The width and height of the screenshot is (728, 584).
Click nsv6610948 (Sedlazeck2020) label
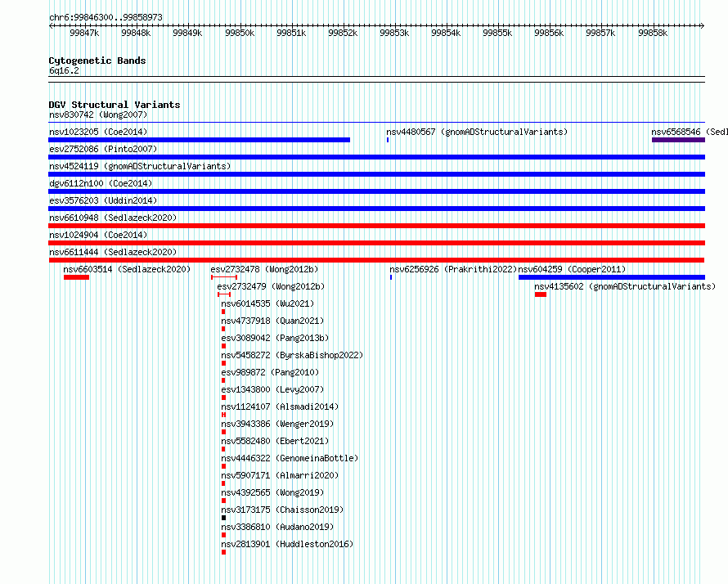tap(113, 218)
